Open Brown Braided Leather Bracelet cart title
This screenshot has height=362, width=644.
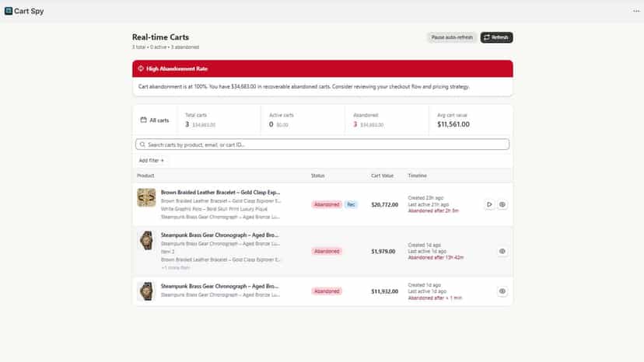pos(220,192)
